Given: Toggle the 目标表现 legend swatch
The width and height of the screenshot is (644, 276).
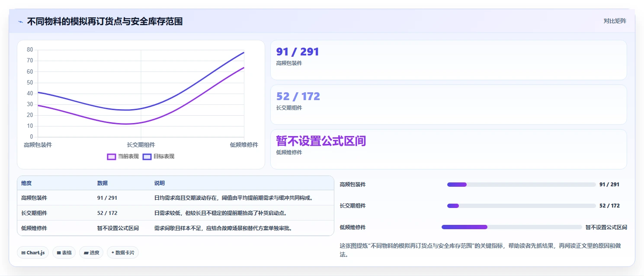Looking at the screenshot, I should (x=147, y=156).
